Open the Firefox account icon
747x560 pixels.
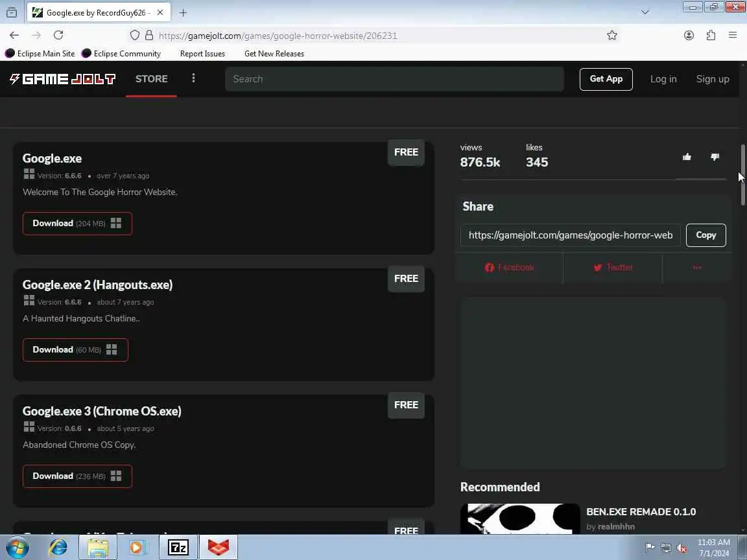click(689, 35)
